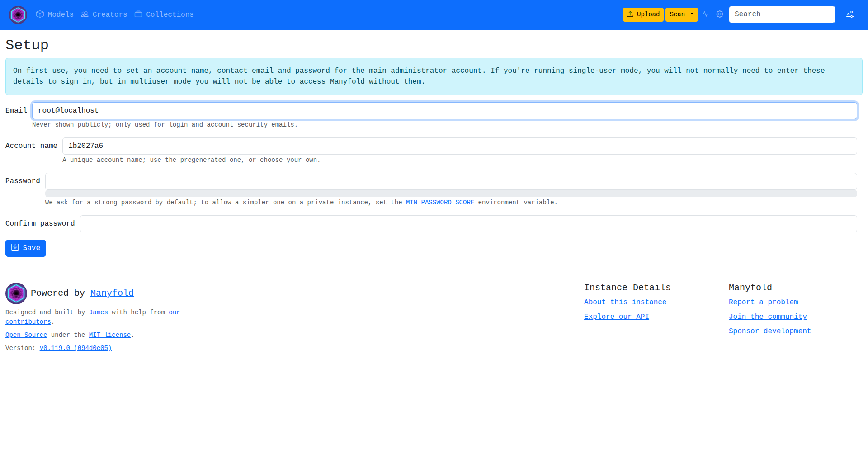868x449 pixels.
Task: Click the navbar Search box
Action: pyautogui.click(x=782, y=14)
